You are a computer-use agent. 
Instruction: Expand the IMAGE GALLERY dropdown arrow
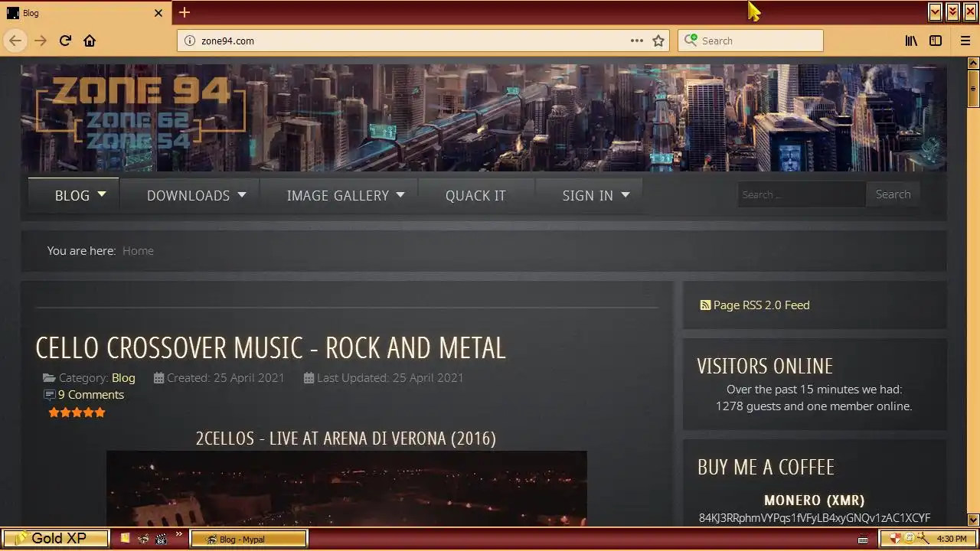[400, 194]
